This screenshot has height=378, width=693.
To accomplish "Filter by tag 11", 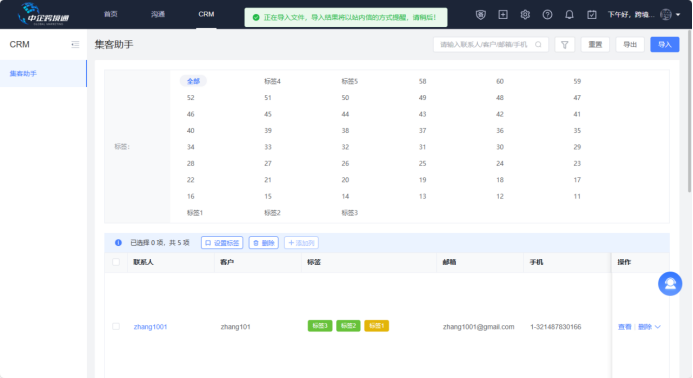I will click(577, 196).
